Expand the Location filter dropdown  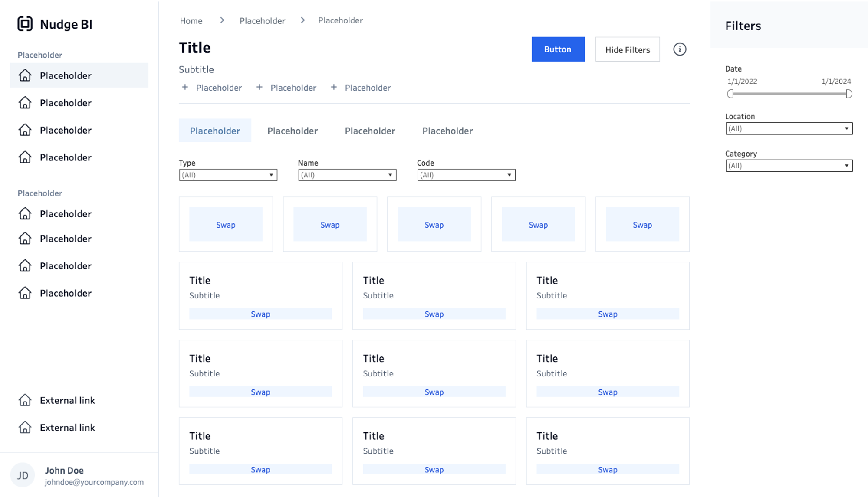789,128
